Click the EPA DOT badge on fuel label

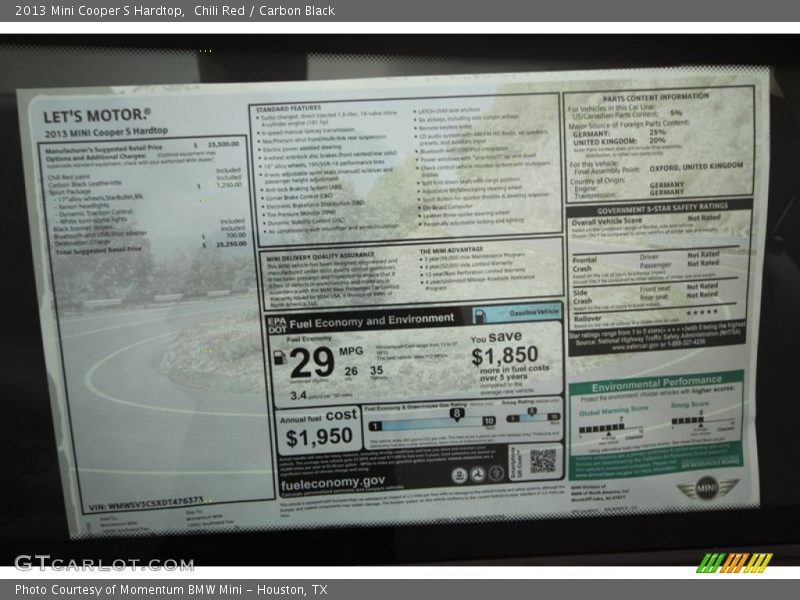(x=277, y=326)
